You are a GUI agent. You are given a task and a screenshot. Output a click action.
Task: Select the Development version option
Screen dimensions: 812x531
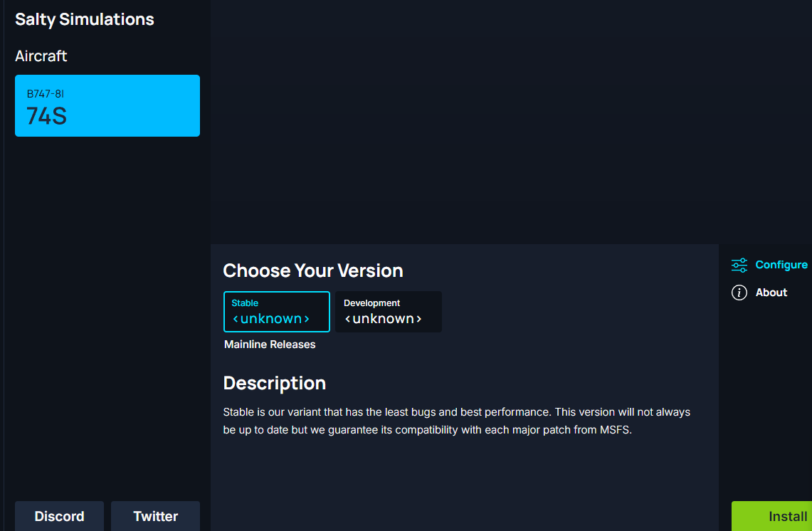388,311
